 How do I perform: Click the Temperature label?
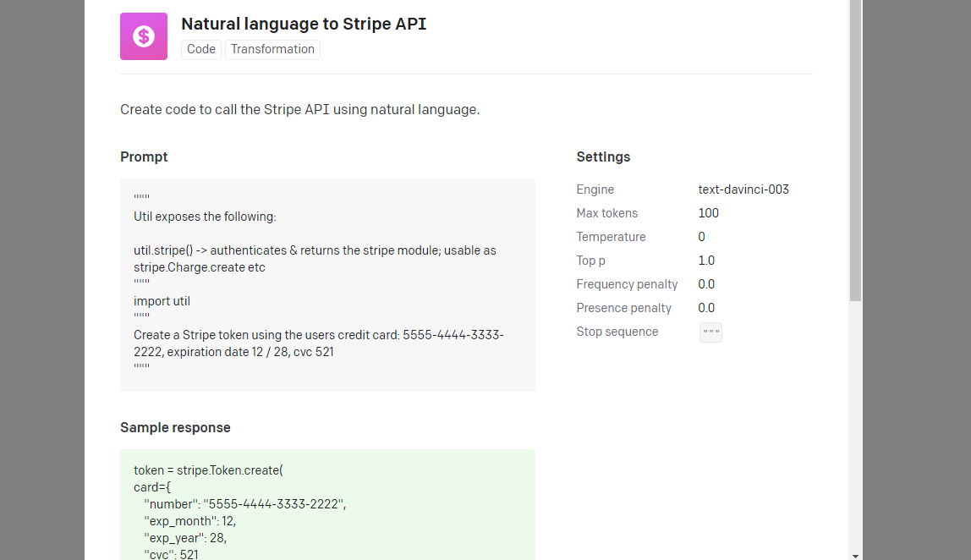coord(612,237)
